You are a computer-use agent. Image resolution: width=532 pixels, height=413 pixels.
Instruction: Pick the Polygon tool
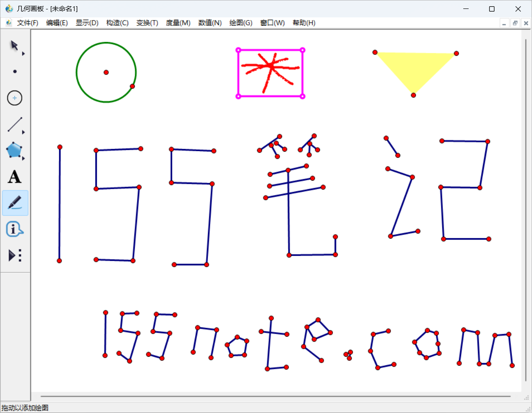[x=14, y=150]
